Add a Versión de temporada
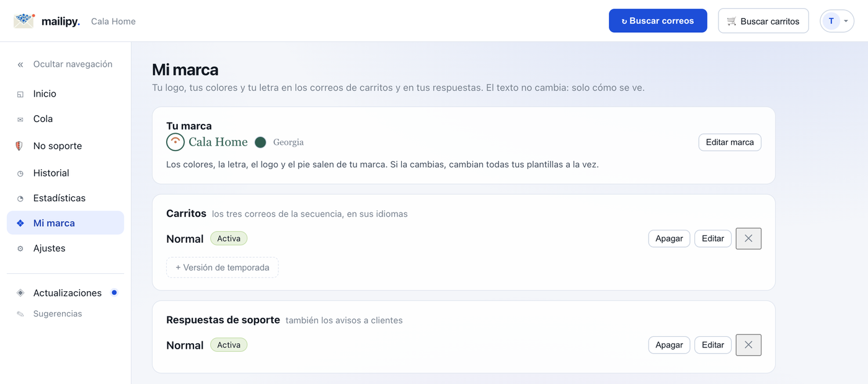The height and width of the screenshot is (384, 868). pyautogui.click(x=223, y=268)
